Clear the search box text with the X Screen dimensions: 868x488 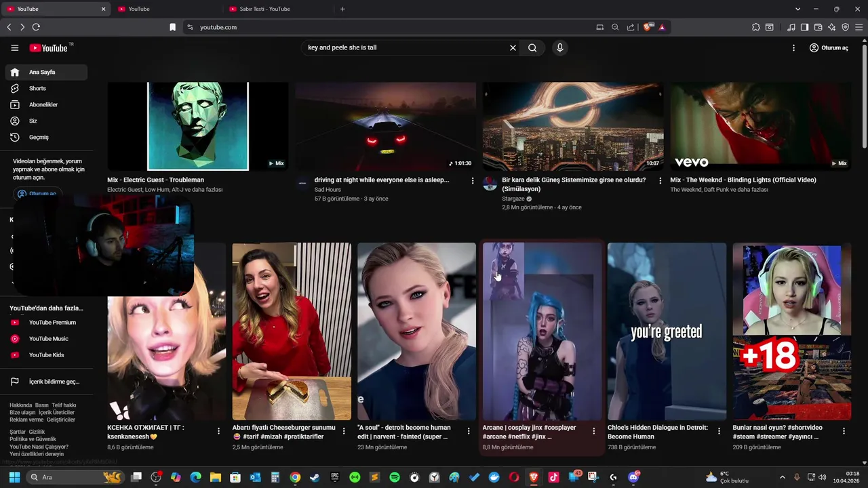pos(513,47)
